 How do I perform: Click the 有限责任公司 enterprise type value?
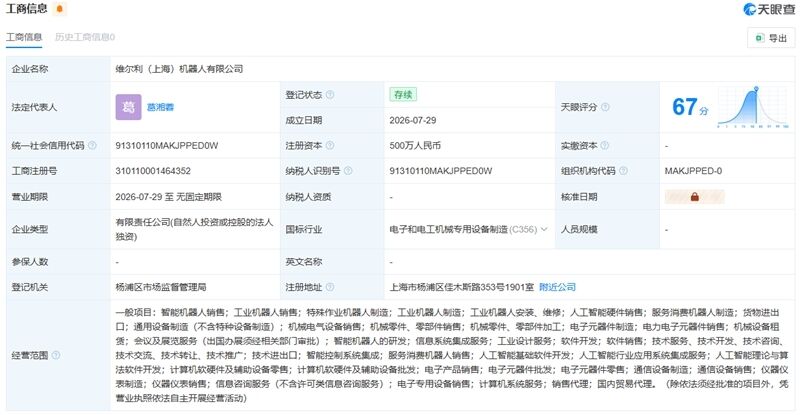coord(194,229)
